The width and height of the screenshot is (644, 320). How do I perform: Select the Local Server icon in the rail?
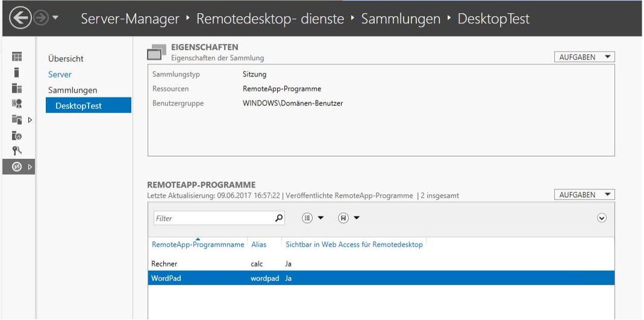[x=17, y=72]
